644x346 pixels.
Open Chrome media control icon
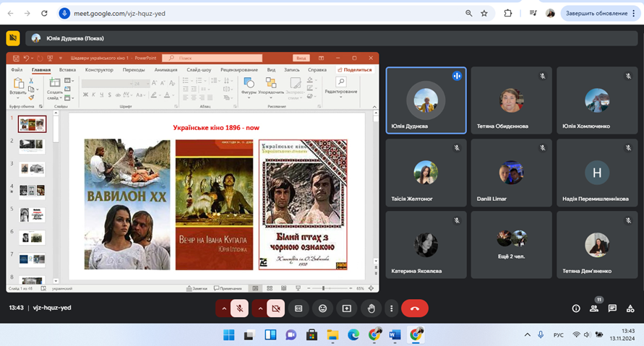533,14
